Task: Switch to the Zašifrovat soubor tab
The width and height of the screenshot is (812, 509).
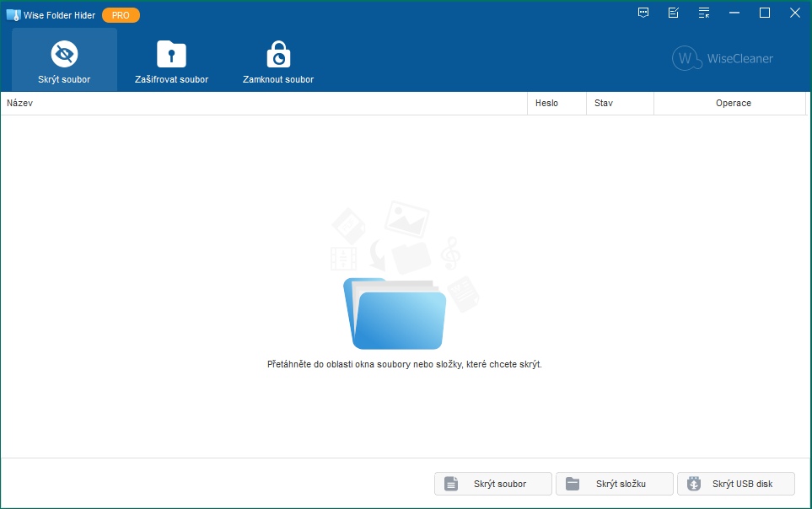Action: (171, 60)
